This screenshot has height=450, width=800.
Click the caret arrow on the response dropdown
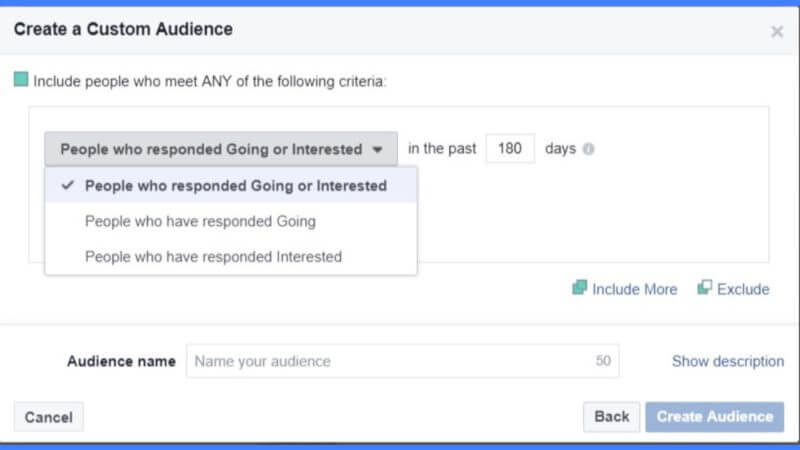(378, 149)
